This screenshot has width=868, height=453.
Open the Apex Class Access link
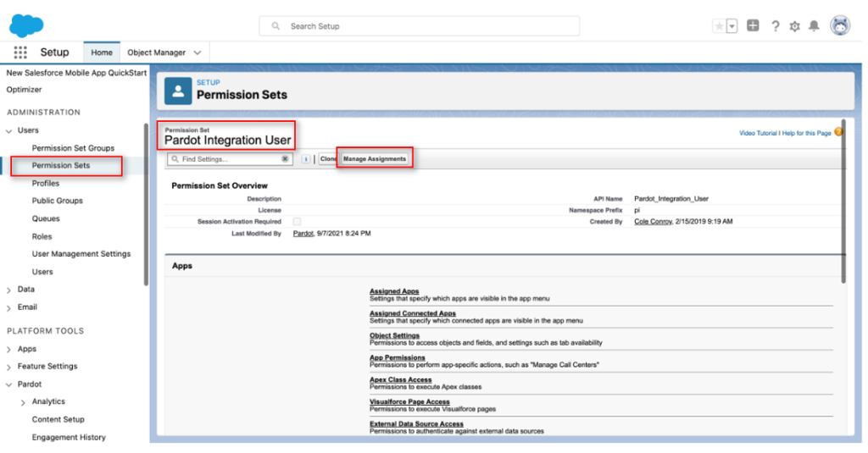coord(400,379)
